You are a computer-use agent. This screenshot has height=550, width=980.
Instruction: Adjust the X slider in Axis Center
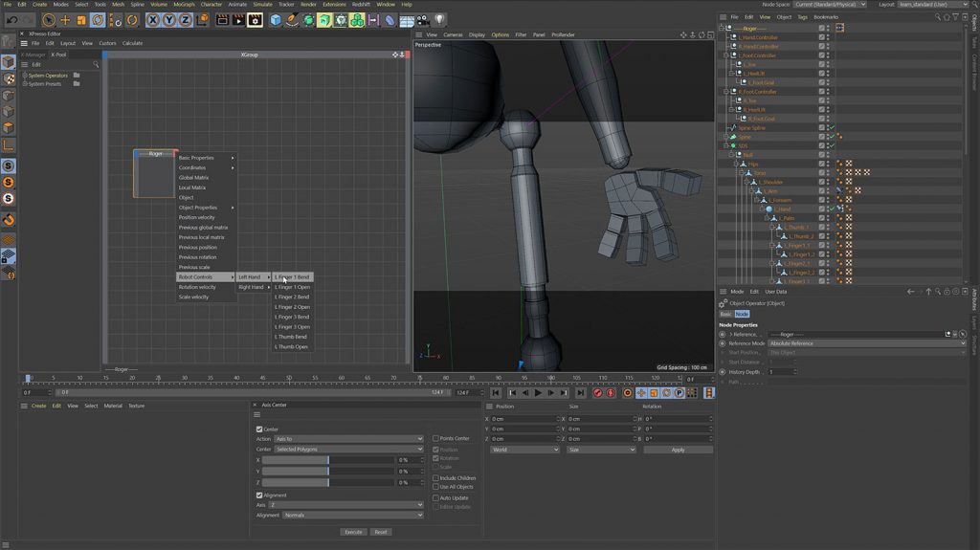click(328, 460)
